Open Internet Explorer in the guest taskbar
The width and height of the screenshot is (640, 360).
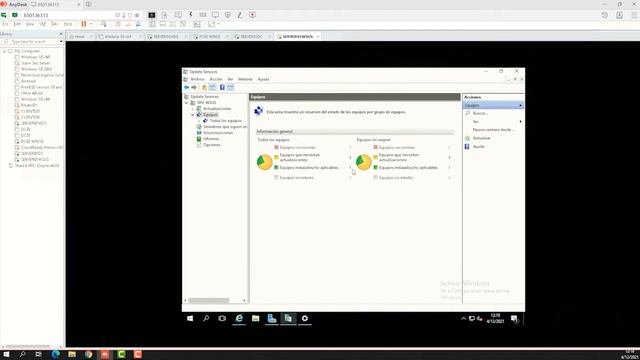coord(239,318)
